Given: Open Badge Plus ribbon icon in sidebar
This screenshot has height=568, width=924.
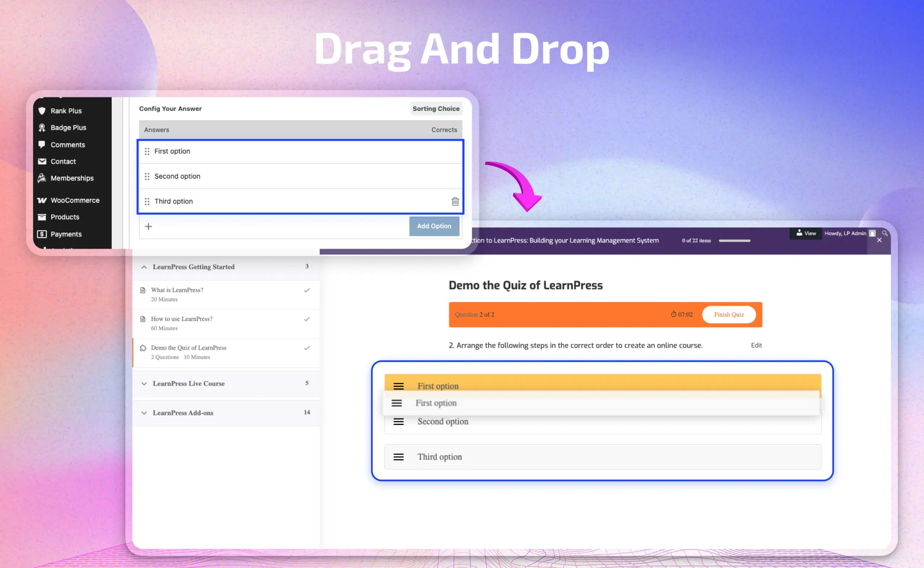Looking at the screenshot, I should 42,128.
